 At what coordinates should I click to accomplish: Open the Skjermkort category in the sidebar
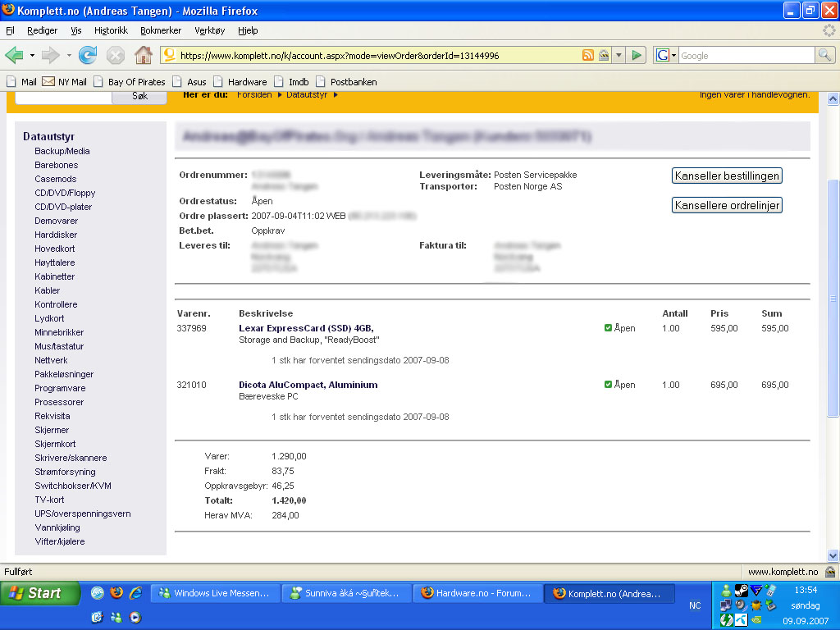(55, 444)
